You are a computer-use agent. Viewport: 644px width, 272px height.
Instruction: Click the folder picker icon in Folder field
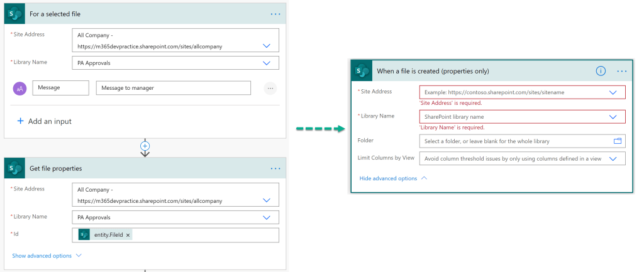click(x=617, y=141)
